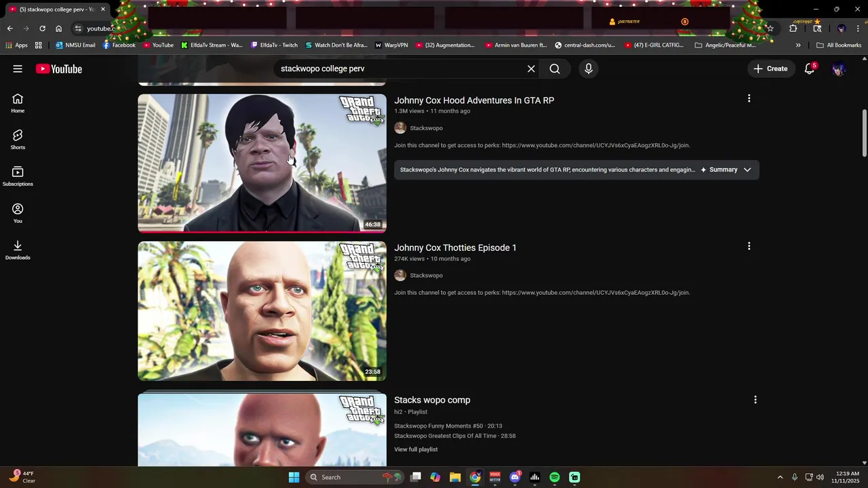868x488 pixels.
Task: Go to the YouTube logo homepage
Action: 59,68
